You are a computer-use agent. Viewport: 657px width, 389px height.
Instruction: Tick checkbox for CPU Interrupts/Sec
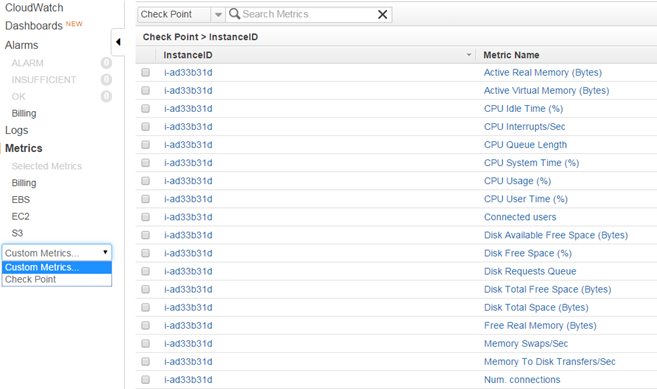(x=145, y=127)
